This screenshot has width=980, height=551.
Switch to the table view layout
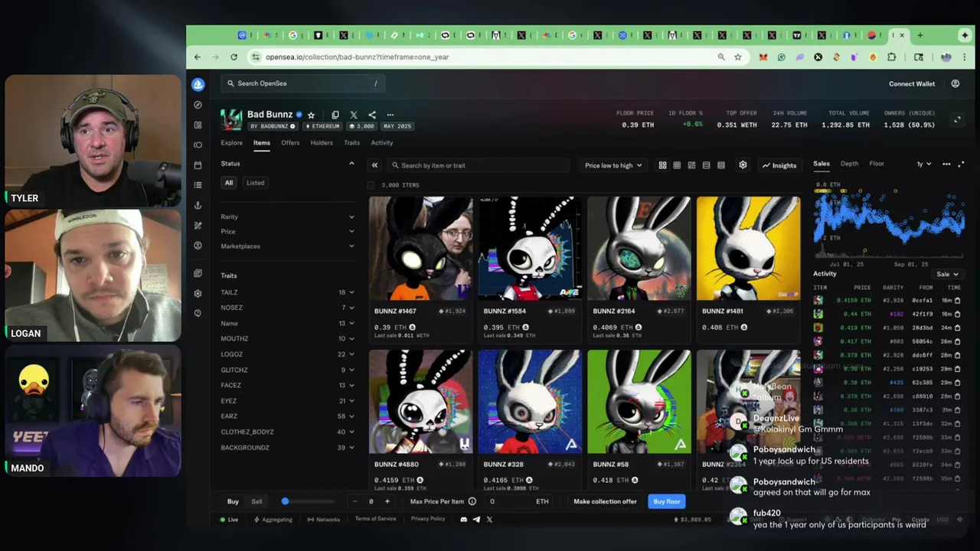pyautogui.click(x=720, y=165)
